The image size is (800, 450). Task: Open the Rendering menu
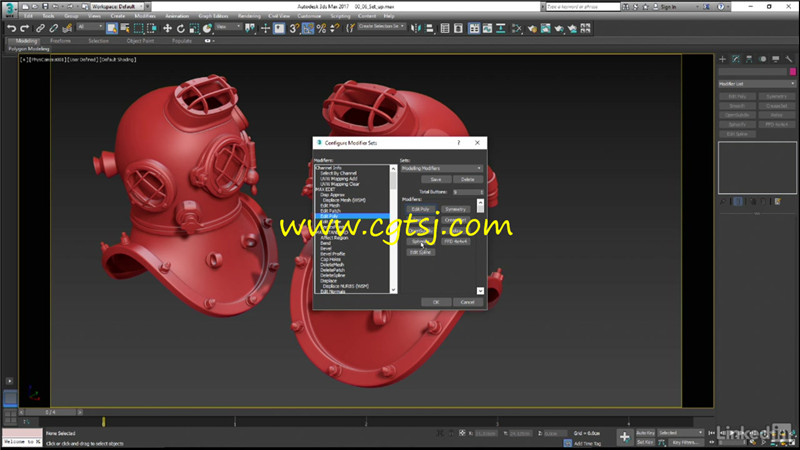click(x=249, y=16)
